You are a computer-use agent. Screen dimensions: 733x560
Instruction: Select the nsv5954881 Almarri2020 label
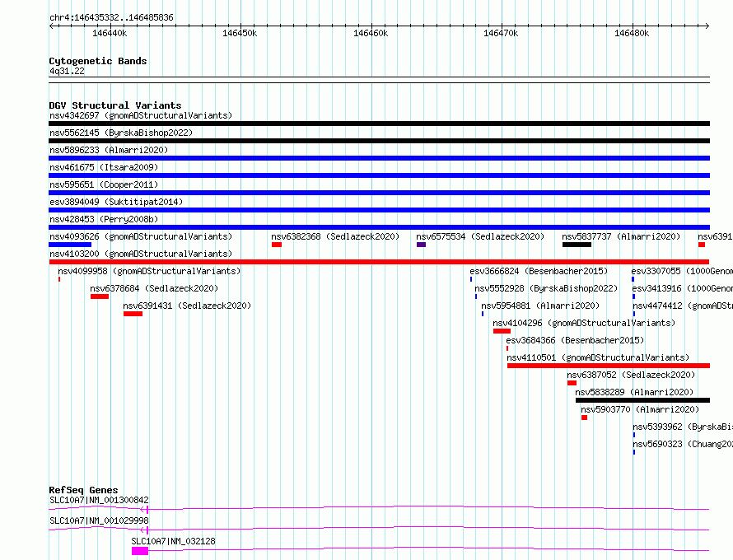[x=540, y=306]
